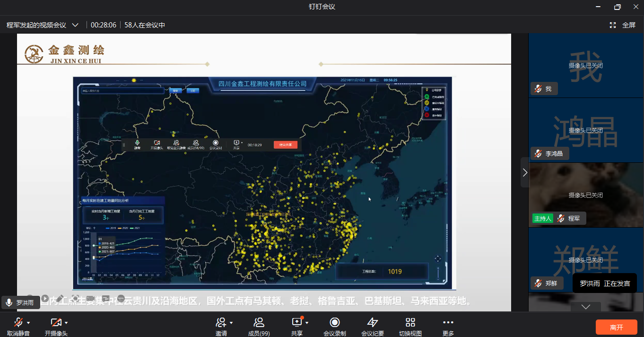Click the 罗洪雨 speaker name tag

point(20,303)
